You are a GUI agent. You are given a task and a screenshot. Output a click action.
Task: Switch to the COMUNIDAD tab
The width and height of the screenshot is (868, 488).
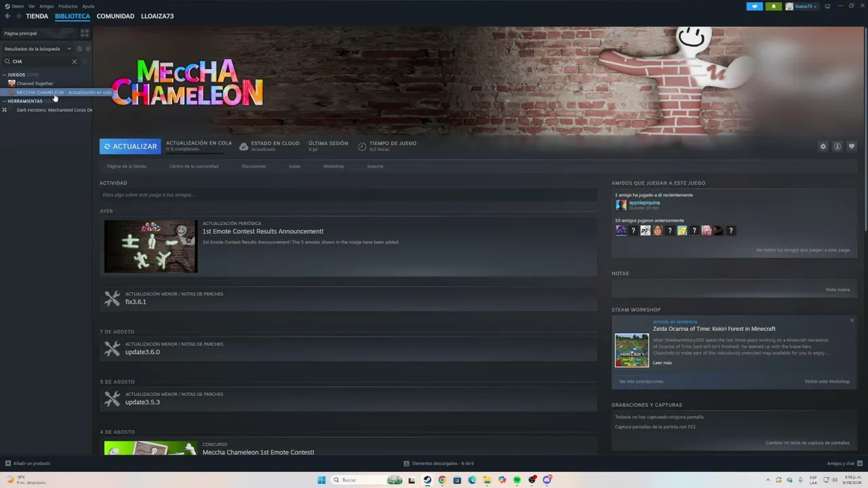(x=115, y=16)
